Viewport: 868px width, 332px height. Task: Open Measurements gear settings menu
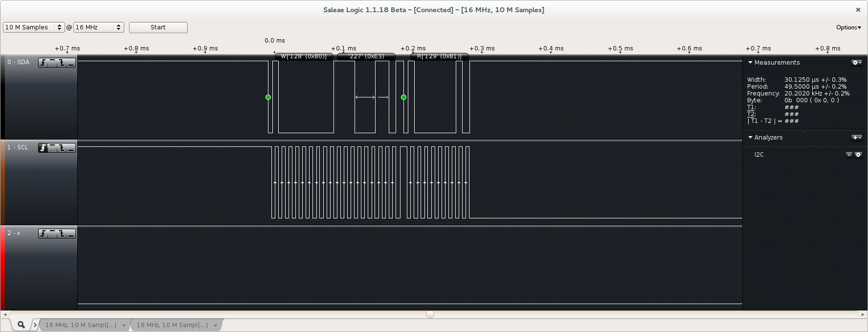pyautogui.click(x=856, y=63)
